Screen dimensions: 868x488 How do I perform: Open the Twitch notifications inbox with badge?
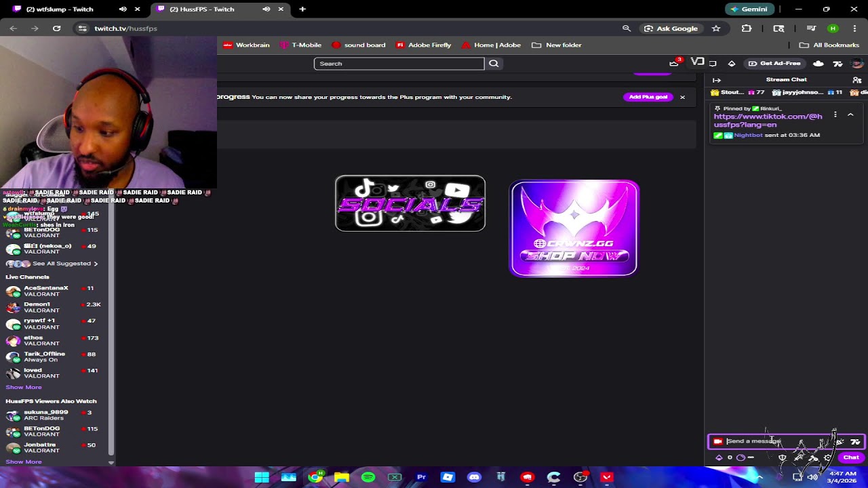674,63
